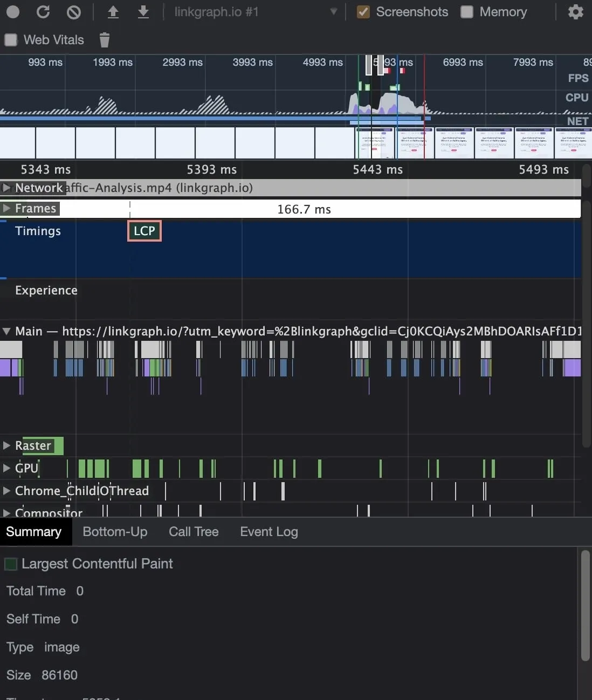Switch to the Bottom-Up tab
592x700 pixels.
[x=115, y=532]
